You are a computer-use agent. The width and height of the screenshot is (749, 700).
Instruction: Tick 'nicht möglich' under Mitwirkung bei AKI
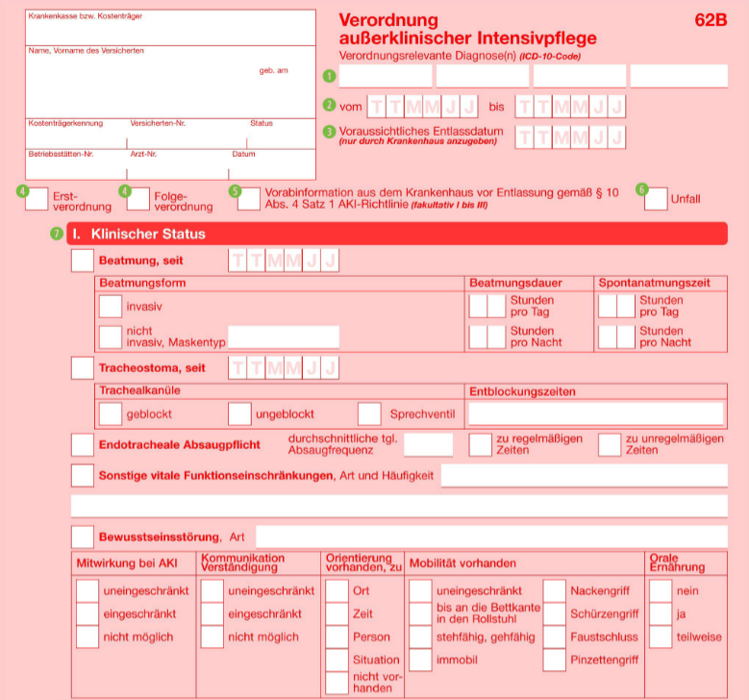[x=87, y=637]
